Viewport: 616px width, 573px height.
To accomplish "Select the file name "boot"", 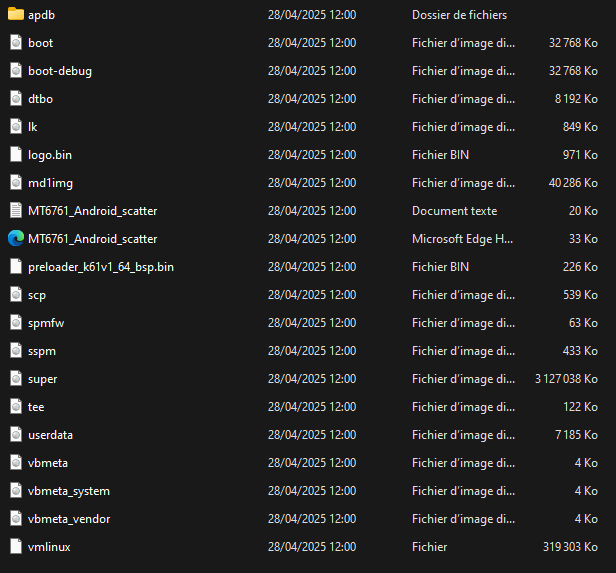I will click(x=40, y=43).
